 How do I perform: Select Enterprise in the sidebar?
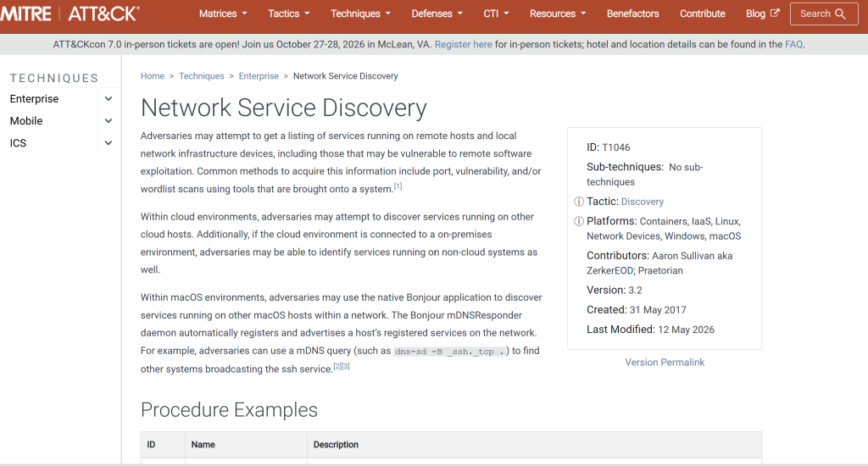(34, 99)
